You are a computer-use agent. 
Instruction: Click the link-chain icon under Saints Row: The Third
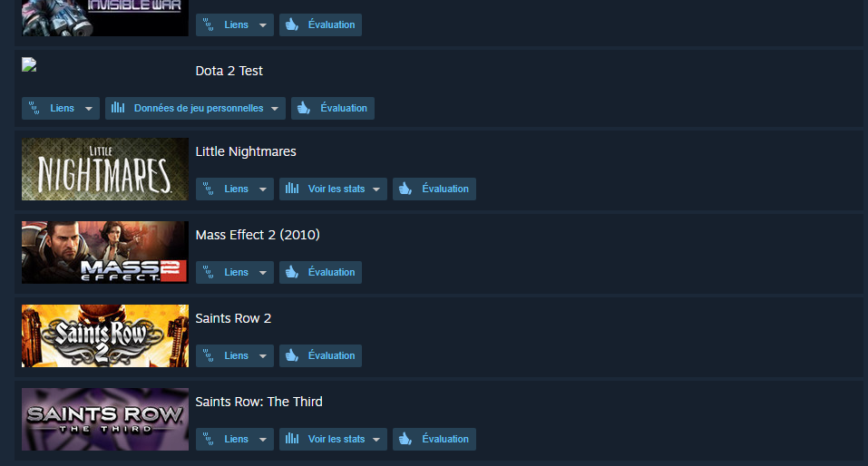[208, 440]
